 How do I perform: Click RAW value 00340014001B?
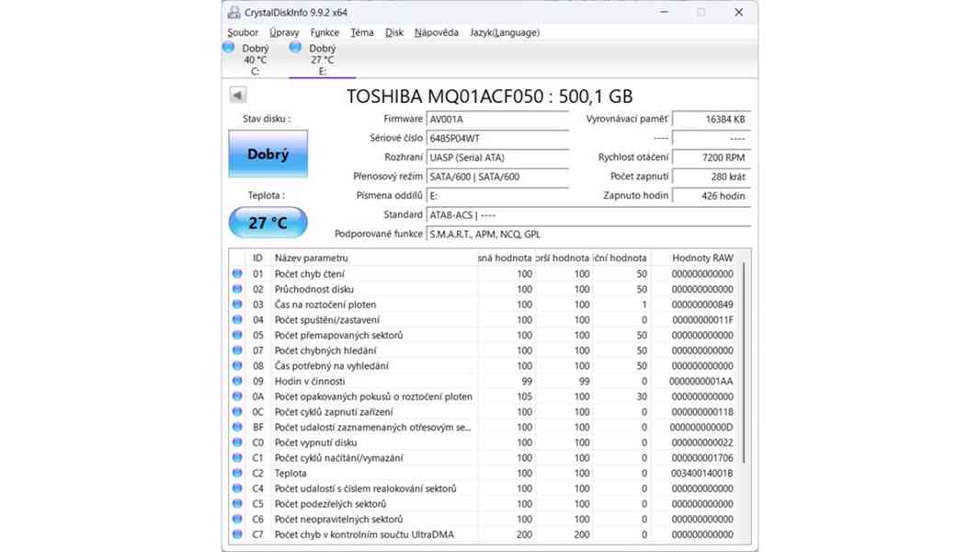coord(702,473)
